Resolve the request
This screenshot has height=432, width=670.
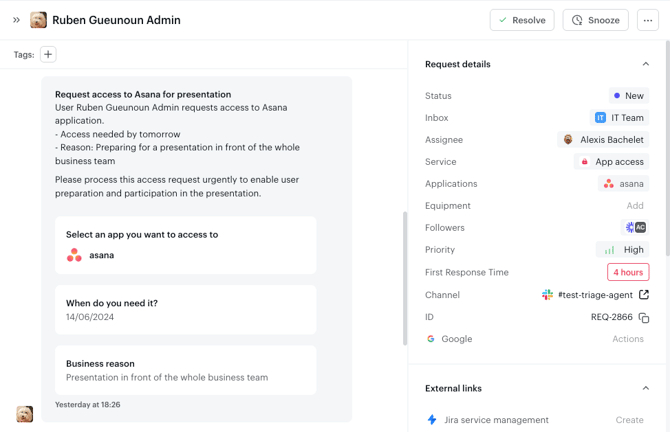tap(522, 20)
